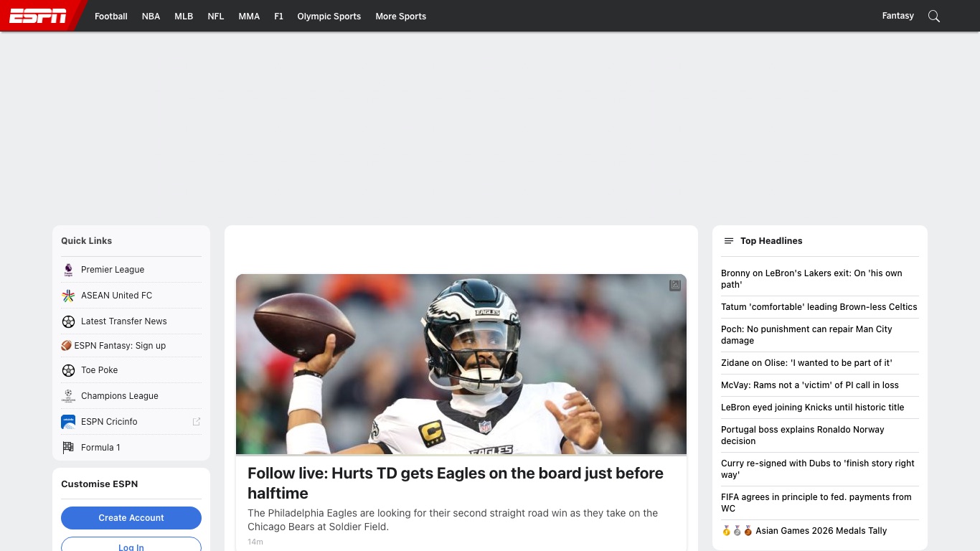Open 'Tatum comfortable leading Brown-less Celtics'
Viewport: 980px width, 551px height.
pos(819,307)
